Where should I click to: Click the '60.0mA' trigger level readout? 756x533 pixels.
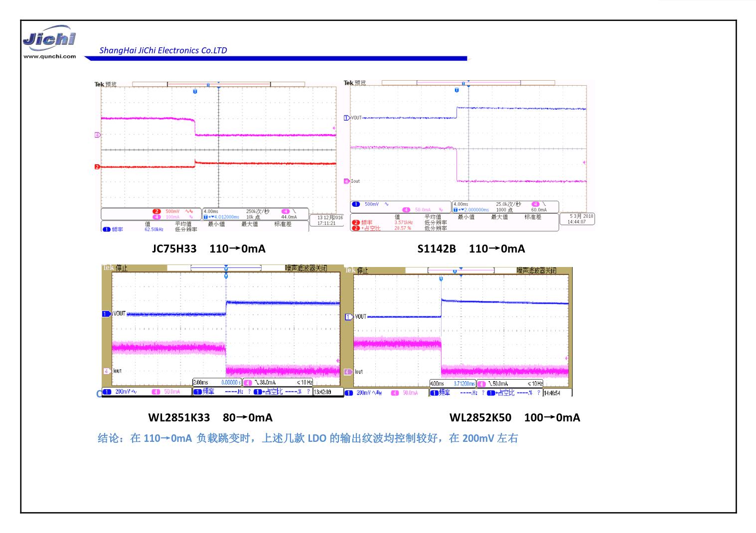tap(539, 210)
